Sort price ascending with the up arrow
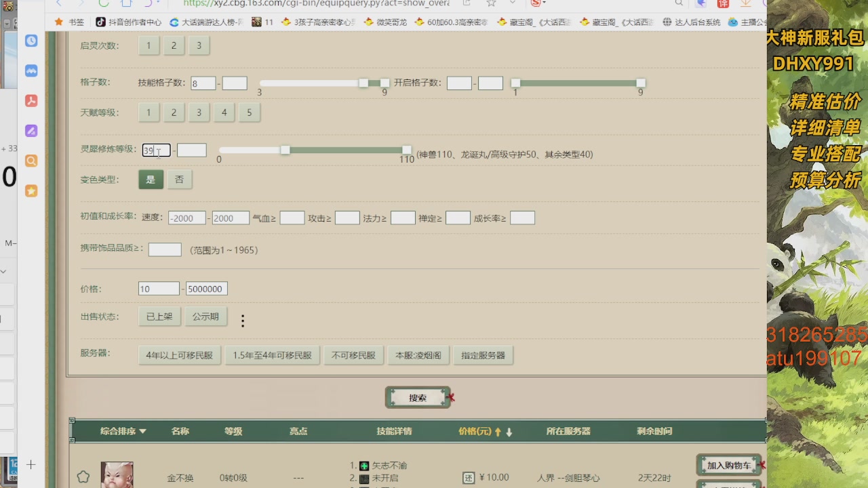The width and height of the screenshot is (868, 488). (498, 432)
